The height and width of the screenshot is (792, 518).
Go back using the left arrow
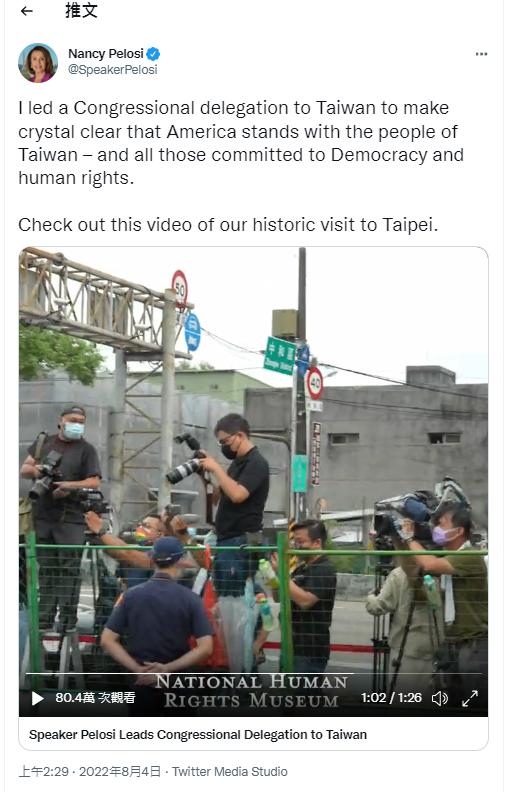[26, 11]
